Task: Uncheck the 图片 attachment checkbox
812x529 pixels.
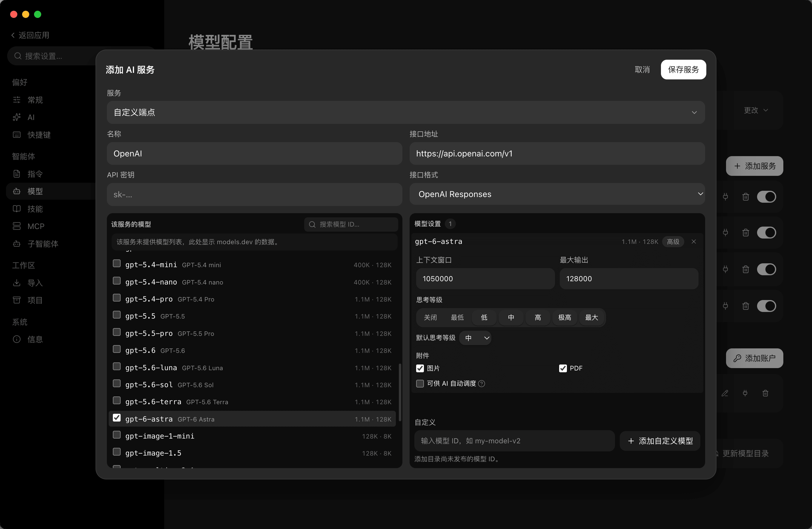Action: (x=420, y=368)
